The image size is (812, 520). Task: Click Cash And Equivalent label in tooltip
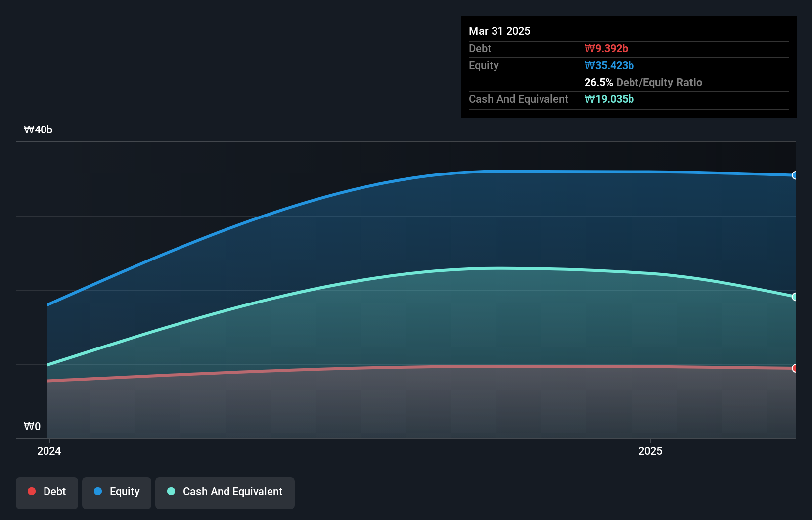(518, 99)
